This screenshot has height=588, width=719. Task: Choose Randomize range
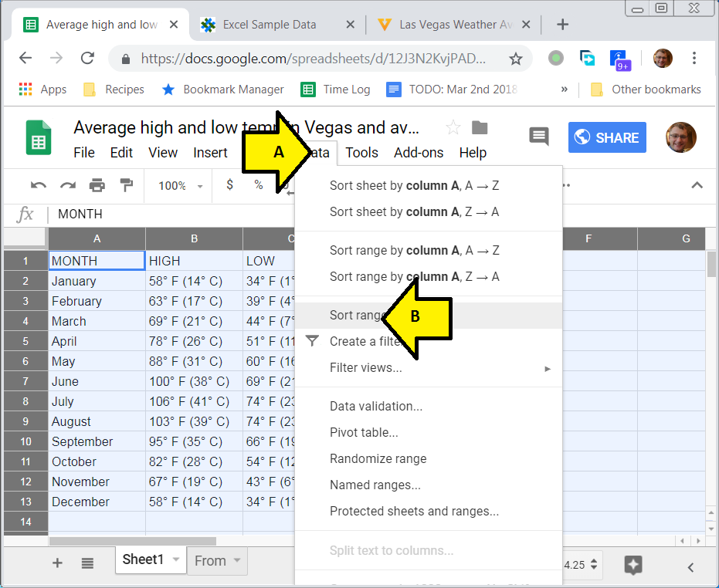click(429, 458)
